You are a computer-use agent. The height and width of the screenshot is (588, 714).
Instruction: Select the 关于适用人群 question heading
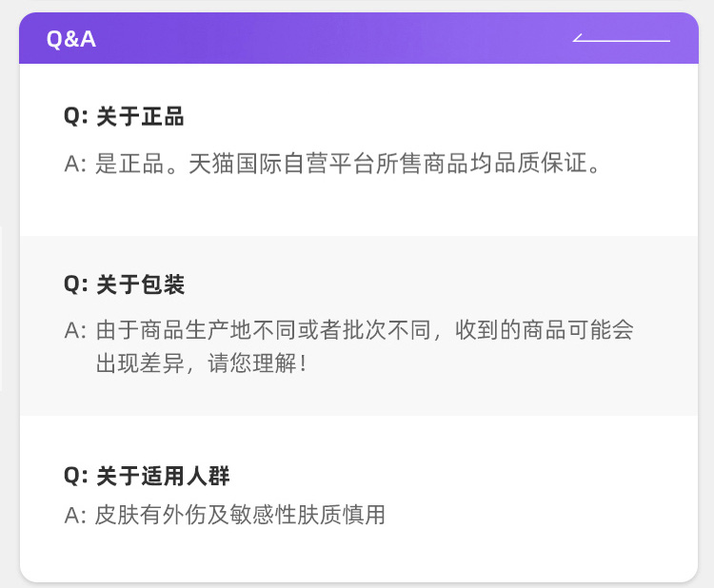click(163, 475)
